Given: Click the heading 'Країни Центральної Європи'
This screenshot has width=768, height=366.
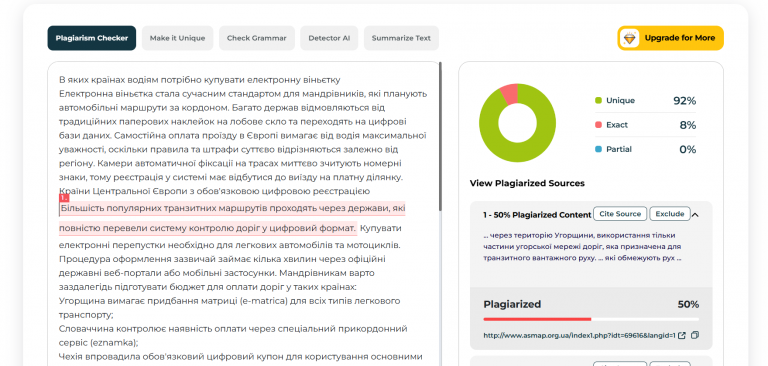Looking at the screenshot, I should 214,191.
